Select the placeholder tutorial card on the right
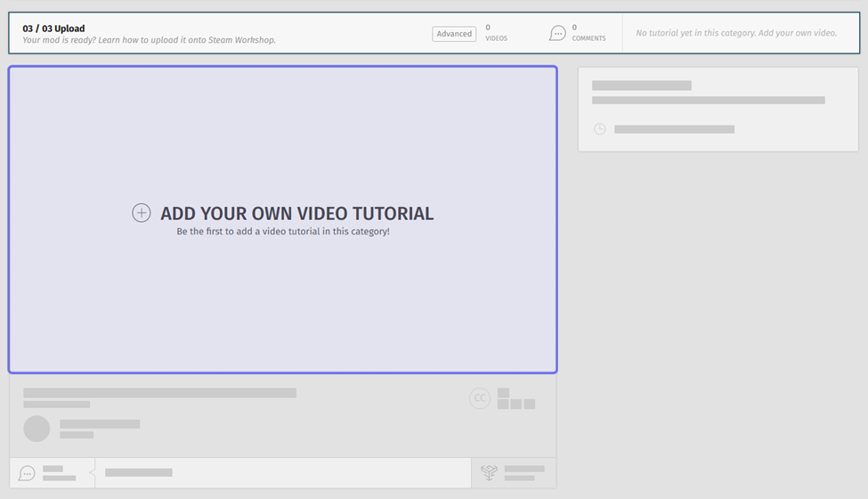The height and width of the screenshot is (499, 868). tap(718, 109)
